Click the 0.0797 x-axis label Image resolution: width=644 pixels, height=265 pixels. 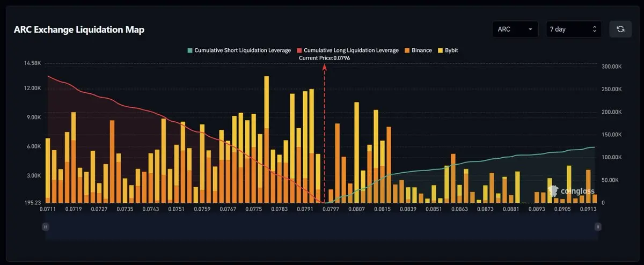[330, 210]
